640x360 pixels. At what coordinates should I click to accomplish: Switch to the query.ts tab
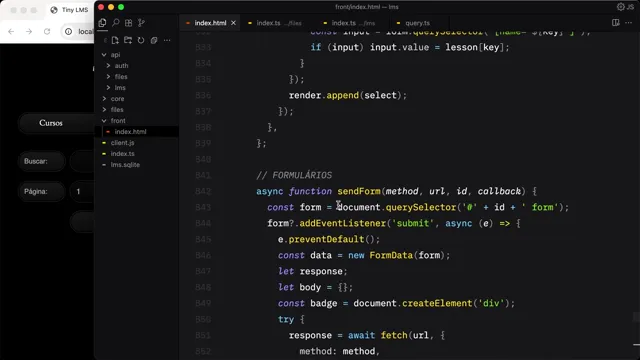(x=417, y=23)
